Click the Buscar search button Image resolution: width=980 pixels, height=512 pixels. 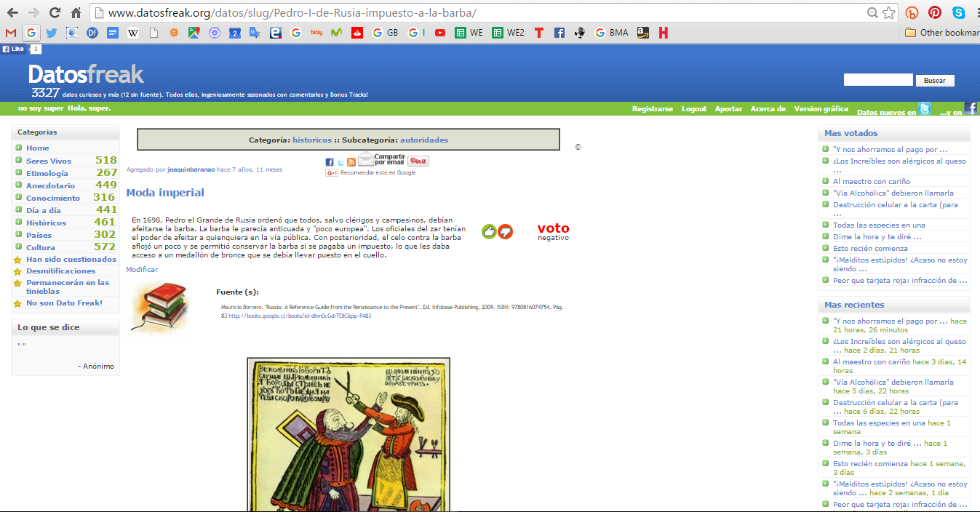tap(935, 81)
